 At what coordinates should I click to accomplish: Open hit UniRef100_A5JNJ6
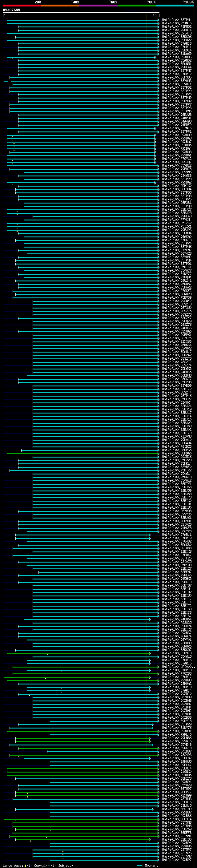pos(176,23)
